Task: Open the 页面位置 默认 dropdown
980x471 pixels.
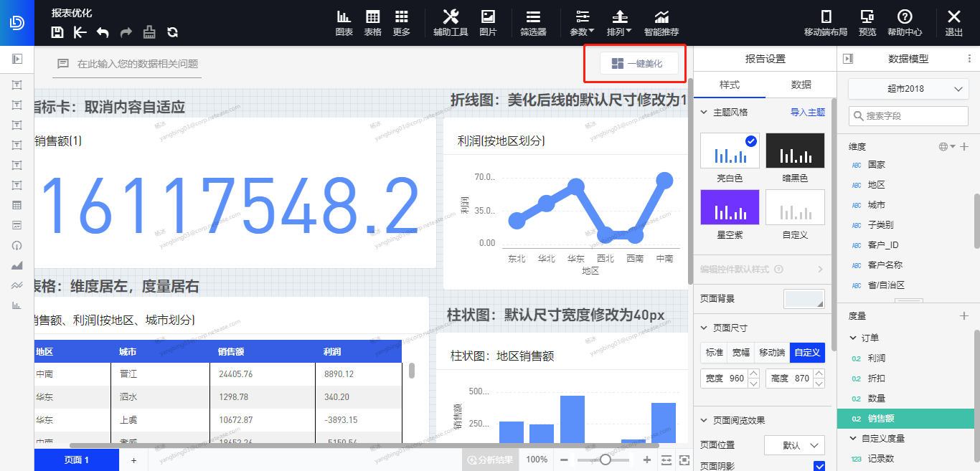Action: pos(794,445)
